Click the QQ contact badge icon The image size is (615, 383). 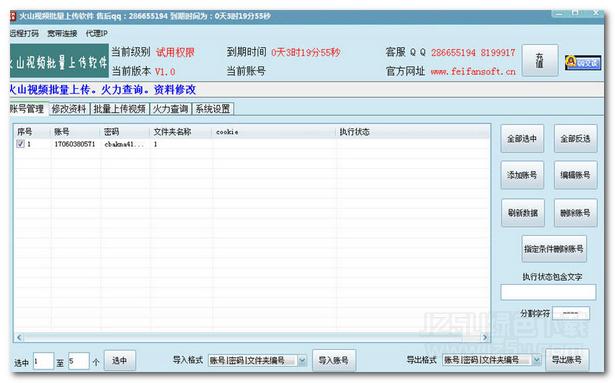(583, 62)
